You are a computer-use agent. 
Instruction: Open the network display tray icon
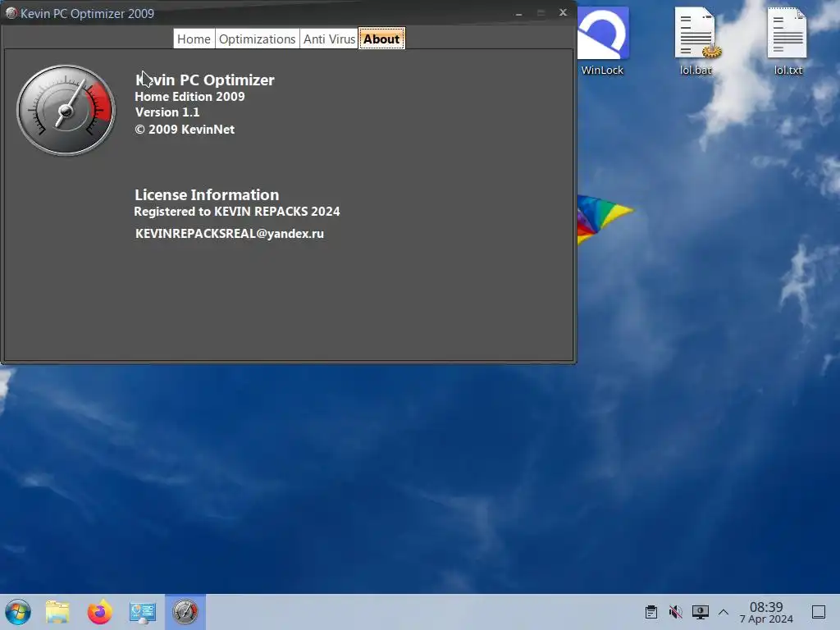[x=701, y=612]
